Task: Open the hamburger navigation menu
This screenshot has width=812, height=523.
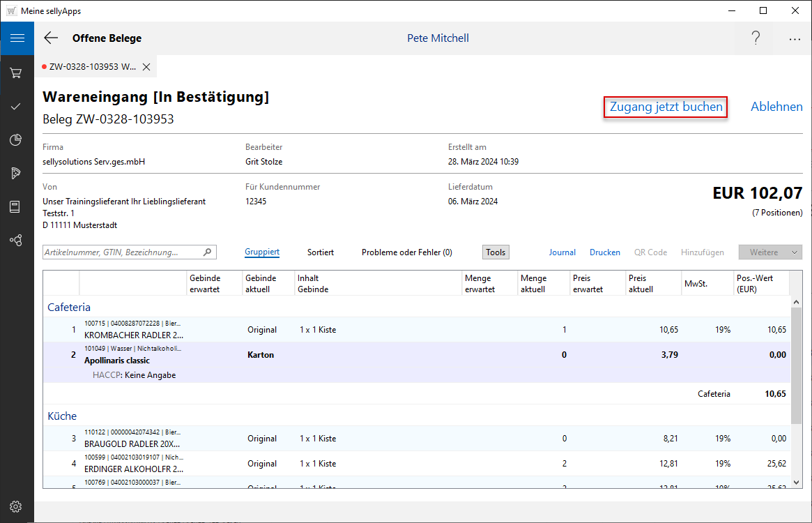Action: [17, 38]
